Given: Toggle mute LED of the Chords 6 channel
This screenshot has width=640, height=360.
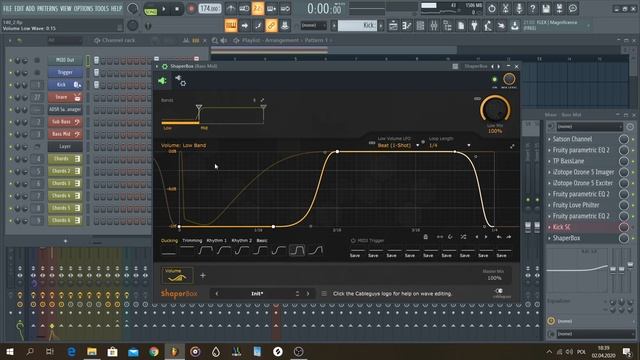Looking at the screenshot, I should coord(11,220).
